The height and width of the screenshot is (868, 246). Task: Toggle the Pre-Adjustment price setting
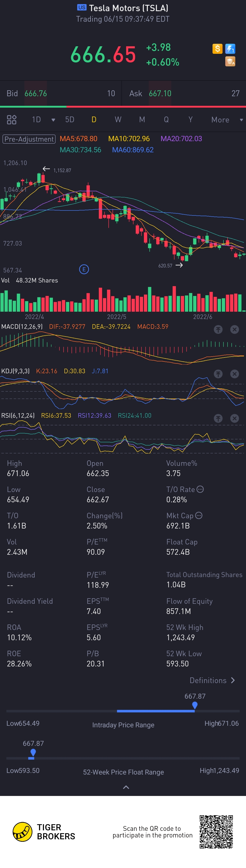(29, 139)
